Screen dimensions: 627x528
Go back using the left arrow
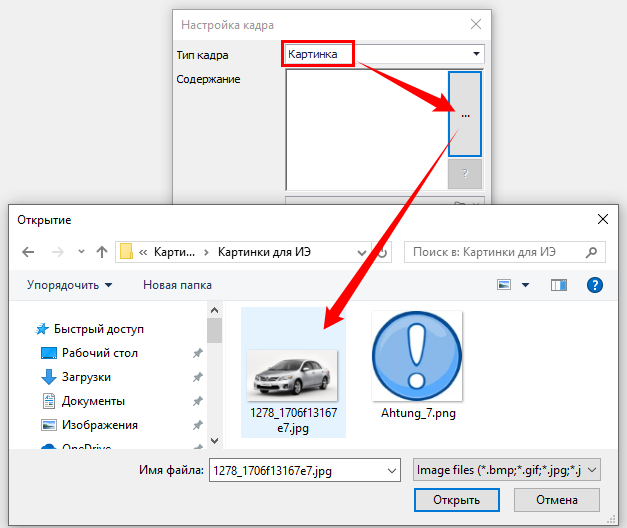(x=29, y=251)
